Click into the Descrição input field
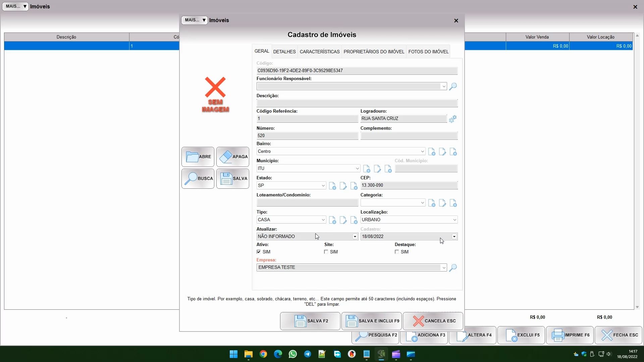This screenshot has width=644, height=362. click(357, 103)
